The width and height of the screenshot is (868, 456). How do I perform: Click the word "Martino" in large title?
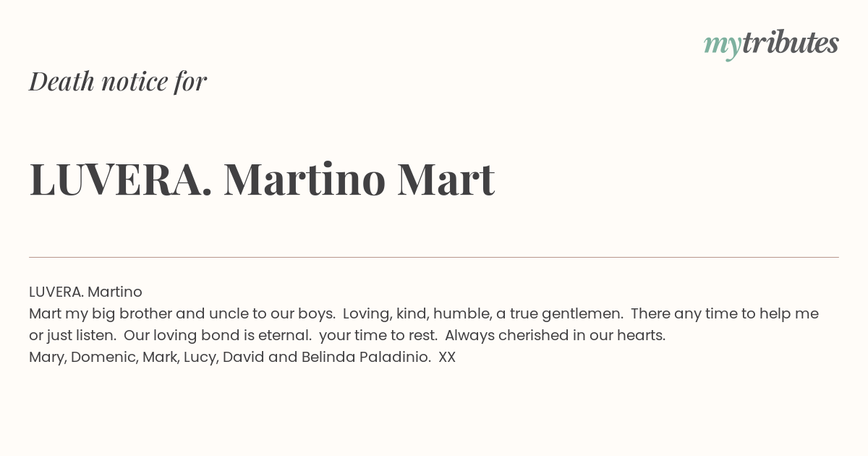pos(305,180)
